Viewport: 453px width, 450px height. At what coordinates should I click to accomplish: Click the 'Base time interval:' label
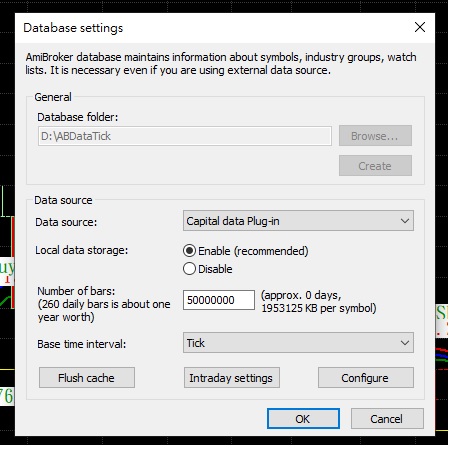point(82,344)
